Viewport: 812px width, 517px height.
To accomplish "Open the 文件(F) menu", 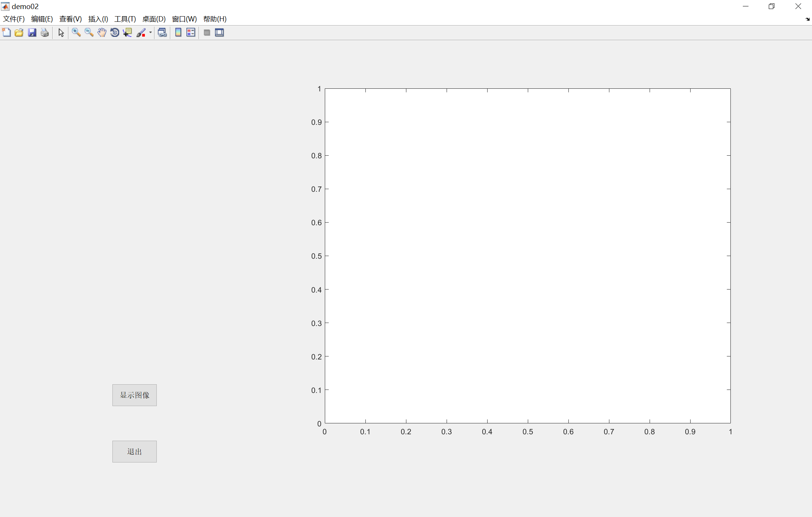I will (x=14, y=19).
